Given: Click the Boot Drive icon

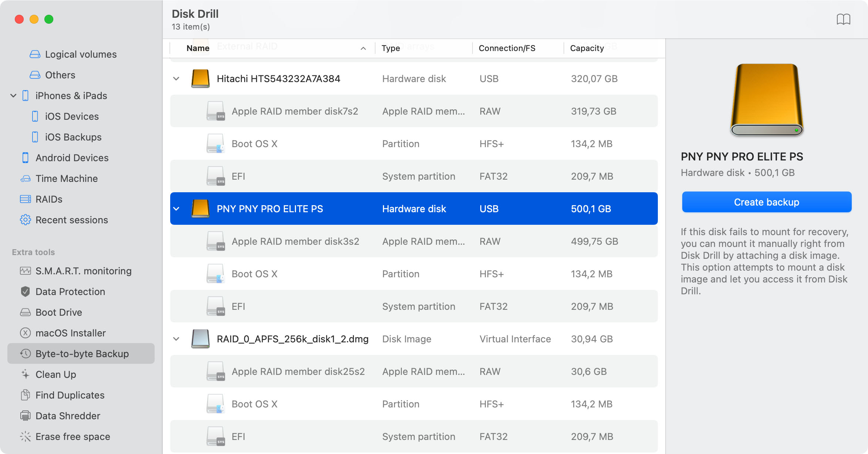Looking at the screenshot, I should pyautogui.click(x=25, y=312).
